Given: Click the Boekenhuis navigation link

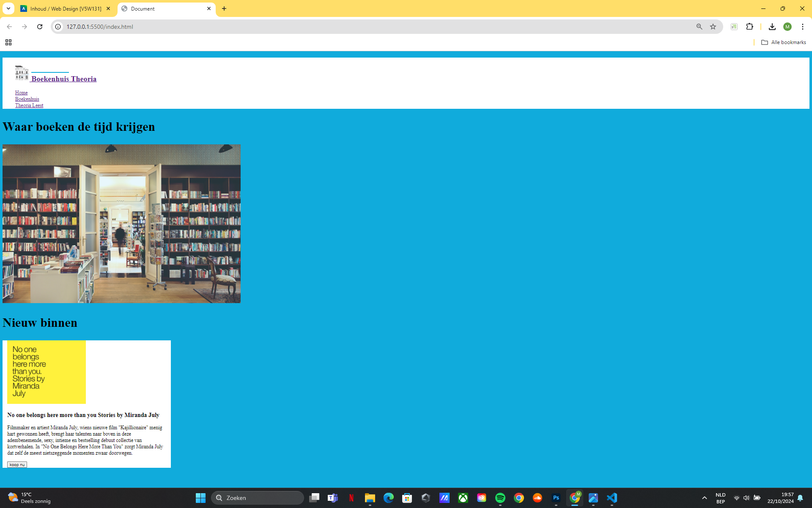Looking at the screenshot, I should click(27, 99).
